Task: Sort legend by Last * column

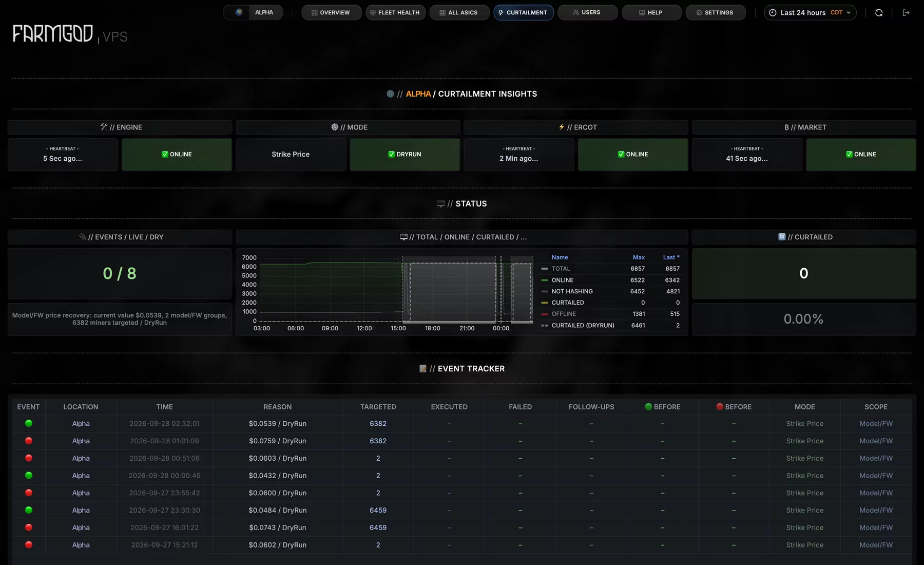Action: click(671, 257)
